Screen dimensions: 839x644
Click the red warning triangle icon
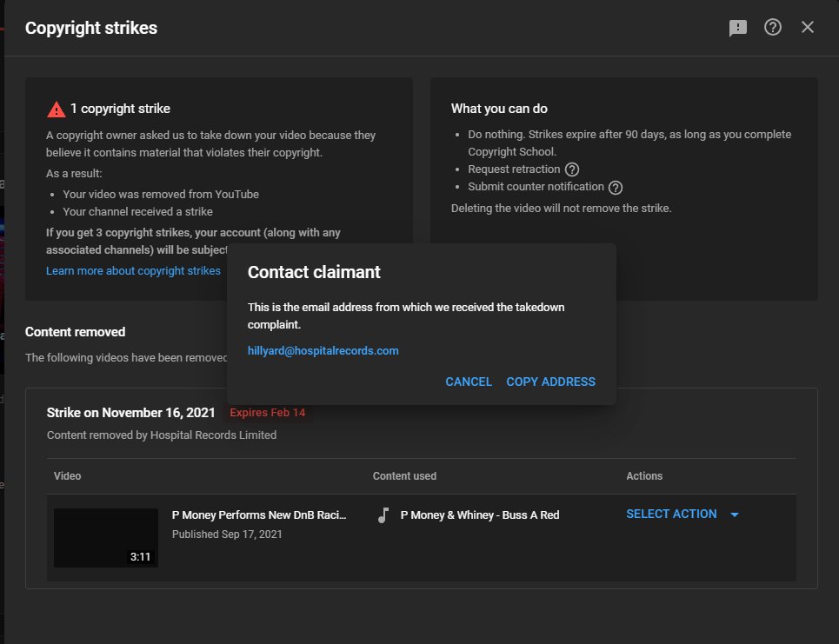click(57, 110)
